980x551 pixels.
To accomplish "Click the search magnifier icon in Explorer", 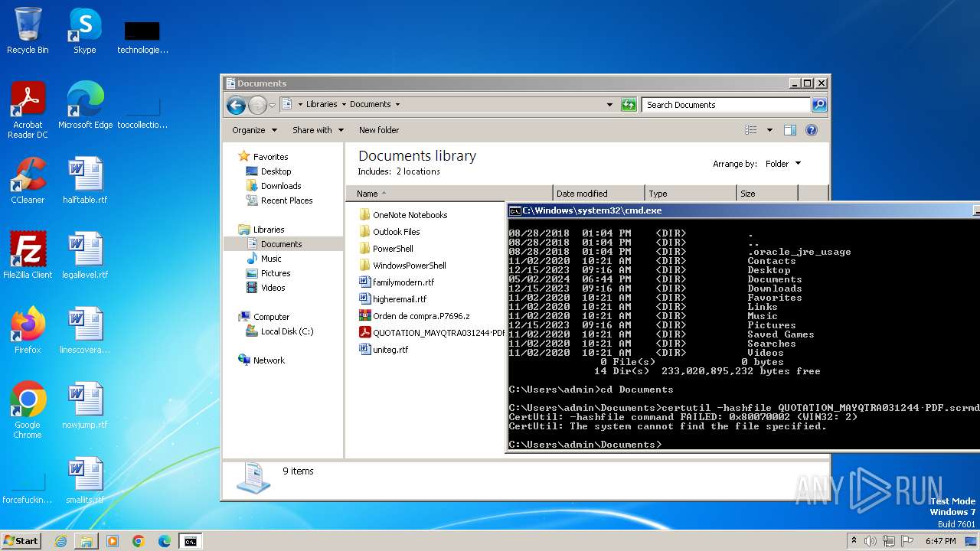I will 818,105.
